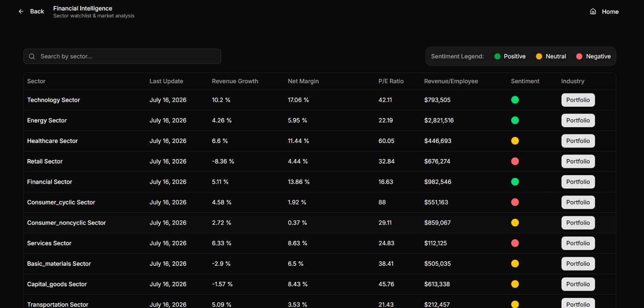
Task: Click the Net Margin column header
Action: [x=303, y=81]
